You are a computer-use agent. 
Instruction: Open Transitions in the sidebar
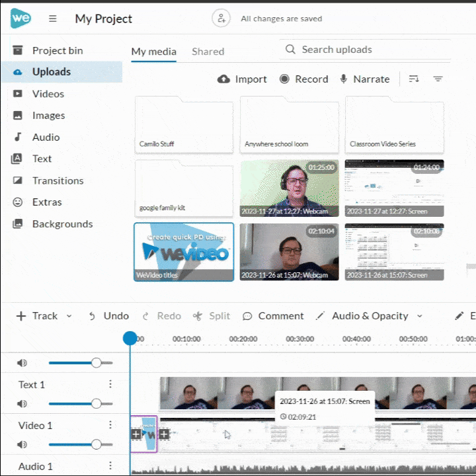[58, 180]
